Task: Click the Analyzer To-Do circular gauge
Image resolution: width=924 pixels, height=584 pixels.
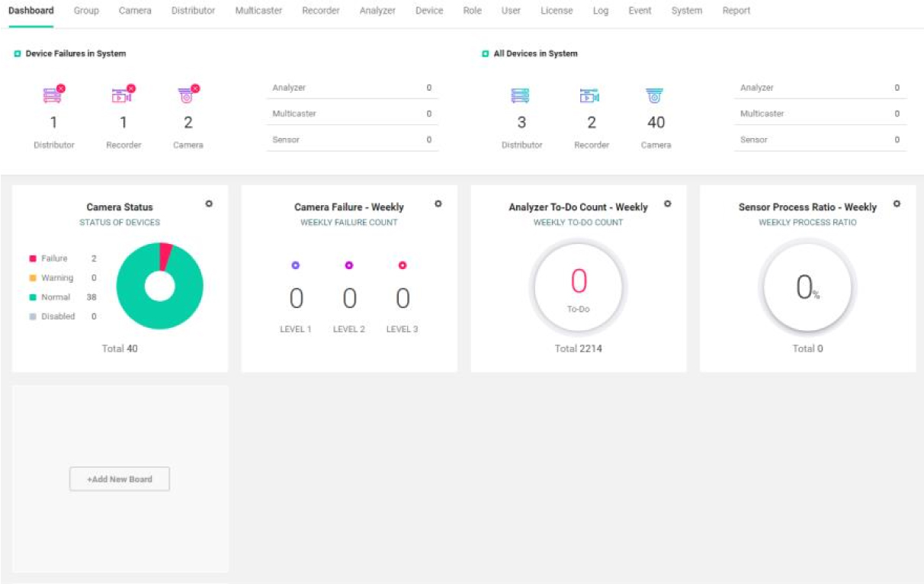Action: pyautogui.click(x=579, y=287)
